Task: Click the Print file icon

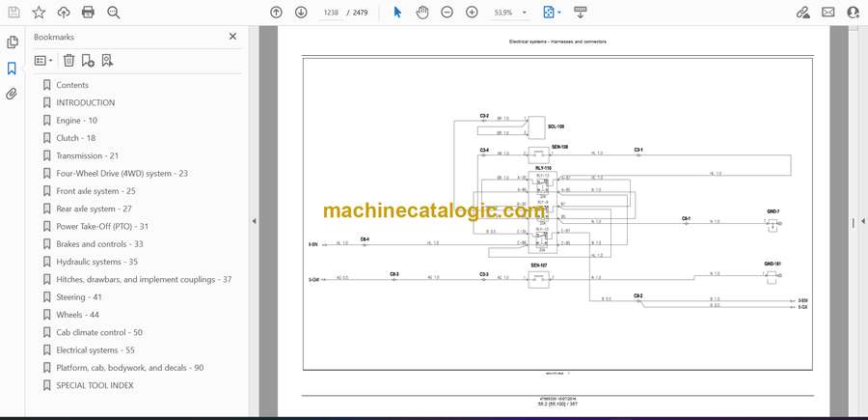Action: click(x=89, y=13)
